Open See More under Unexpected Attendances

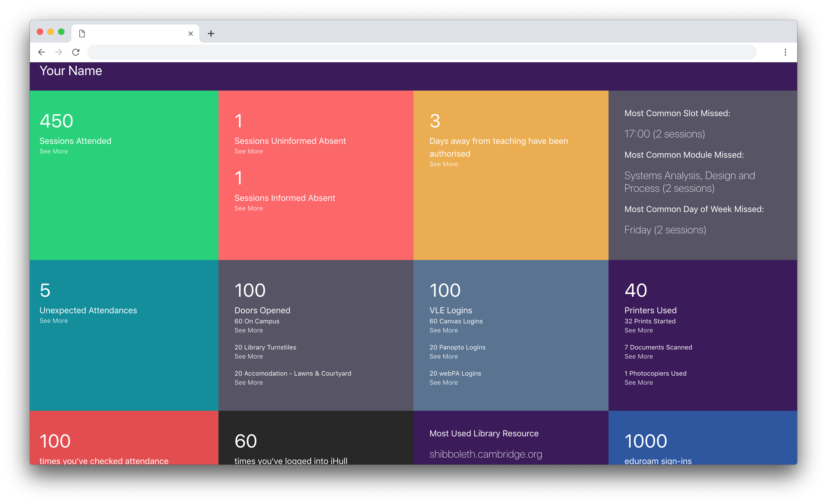[54, 321]
